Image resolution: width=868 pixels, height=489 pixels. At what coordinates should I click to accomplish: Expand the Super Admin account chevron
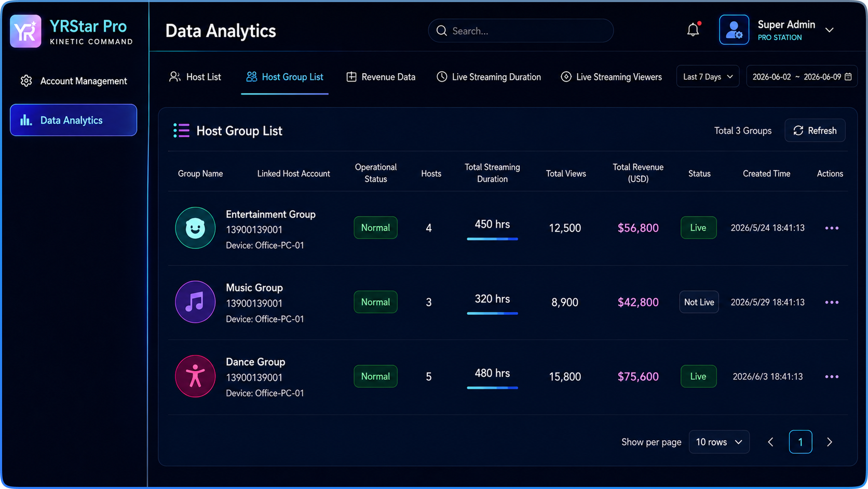pos(830,30)
